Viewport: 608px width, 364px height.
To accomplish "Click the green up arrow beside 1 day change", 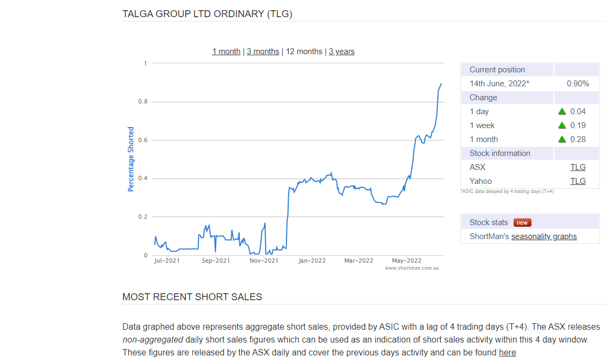I will click(x=562, y=112).
